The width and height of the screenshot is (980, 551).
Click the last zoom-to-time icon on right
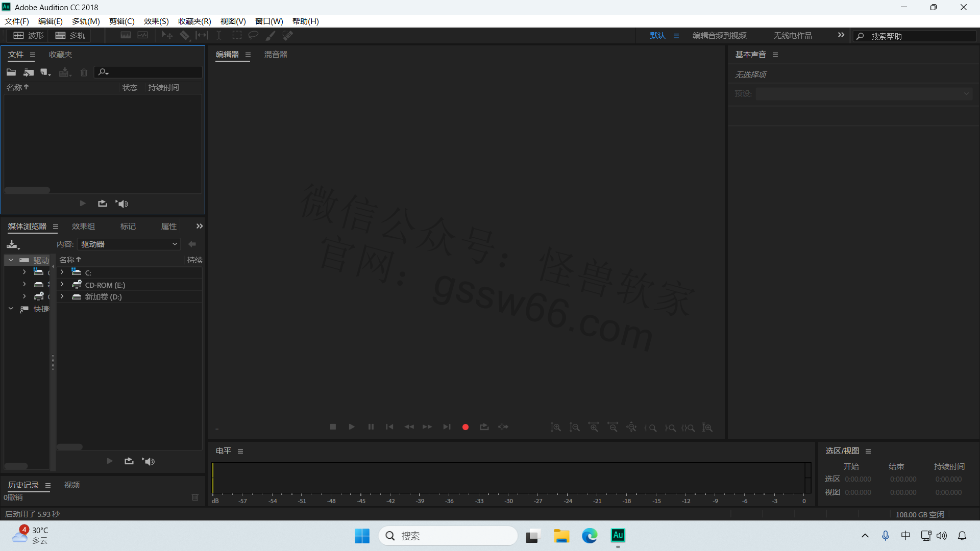pos(707,428)
